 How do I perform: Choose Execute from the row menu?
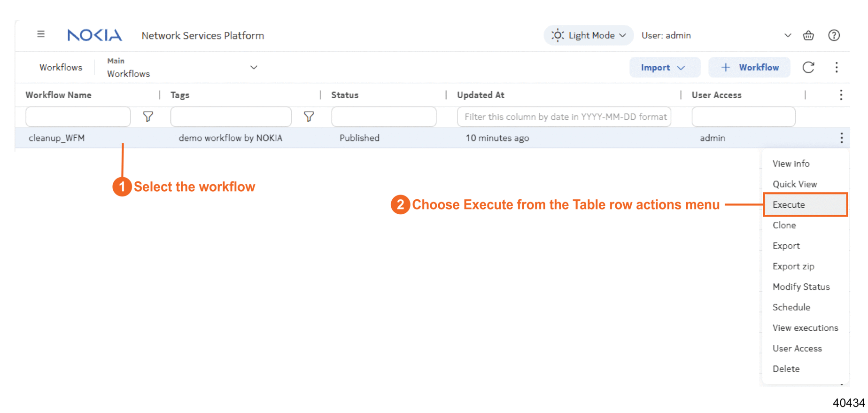coord(789,205)
